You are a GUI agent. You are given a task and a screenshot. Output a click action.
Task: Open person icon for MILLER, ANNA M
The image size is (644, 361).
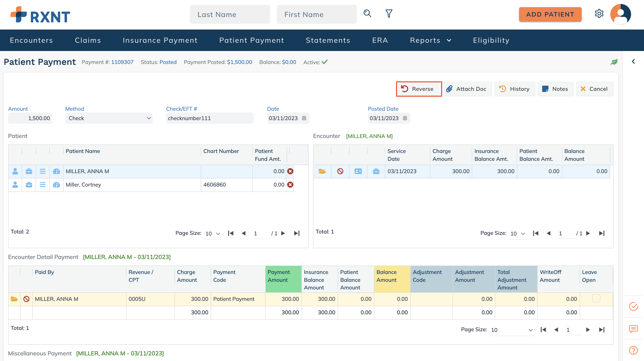tap(15, 171)
